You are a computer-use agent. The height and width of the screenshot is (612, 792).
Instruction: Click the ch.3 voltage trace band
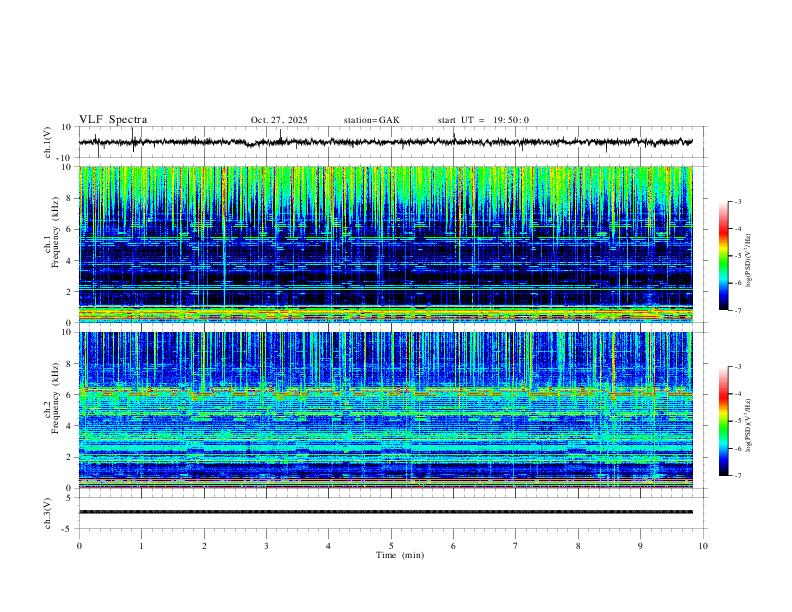pyautogui.click(x=386, y=512)
